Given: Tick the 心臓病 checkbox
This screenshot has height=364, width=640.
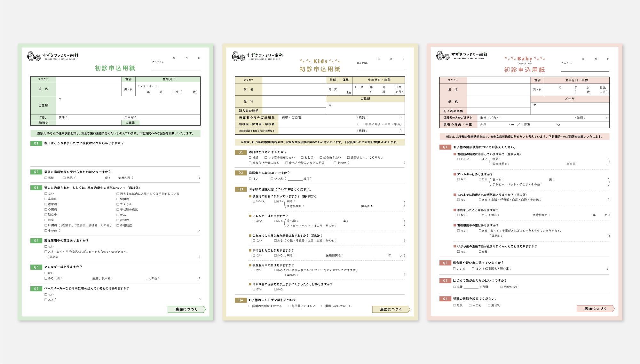Looking at the screenshot, I should (46, 210).
